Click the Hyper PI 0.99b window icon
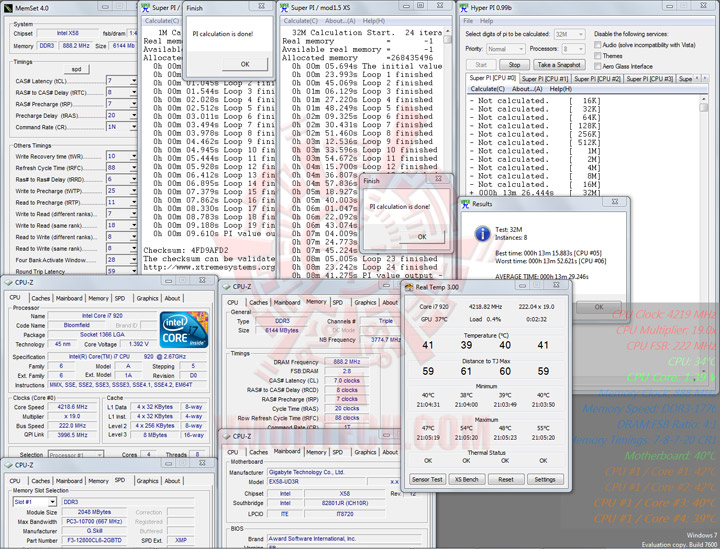 click(464, 8)
